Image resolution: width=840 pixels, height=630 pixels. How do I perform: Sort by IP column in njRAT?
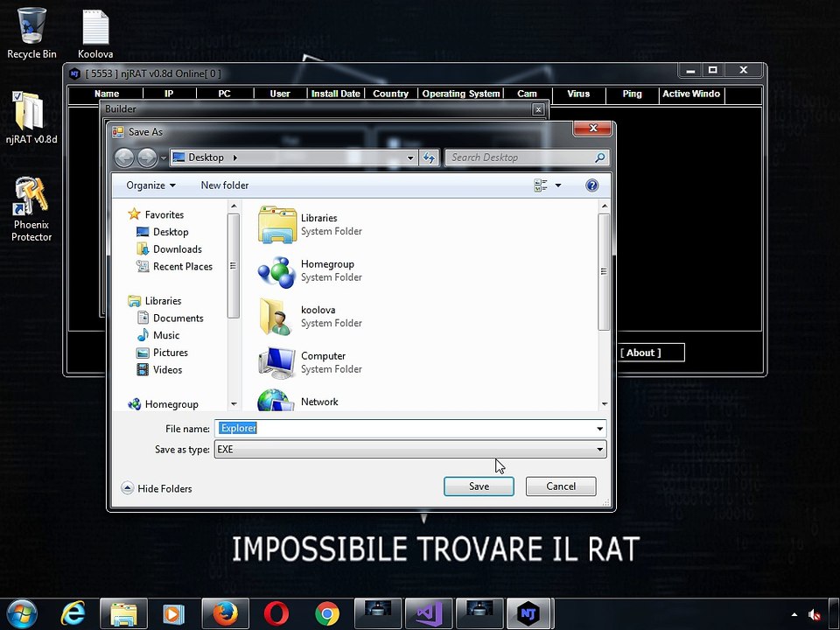click(x=169, y=94)
